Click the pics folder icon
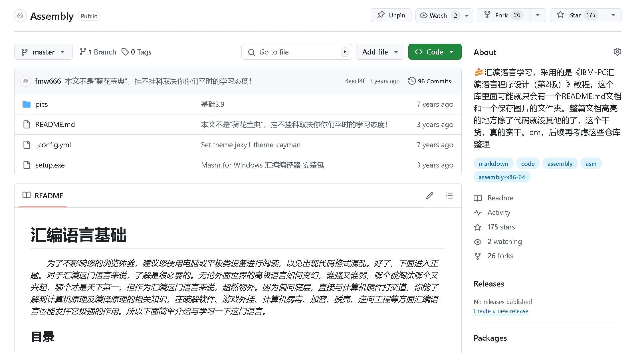The image size is (644, 353). (x=27, y=104)
